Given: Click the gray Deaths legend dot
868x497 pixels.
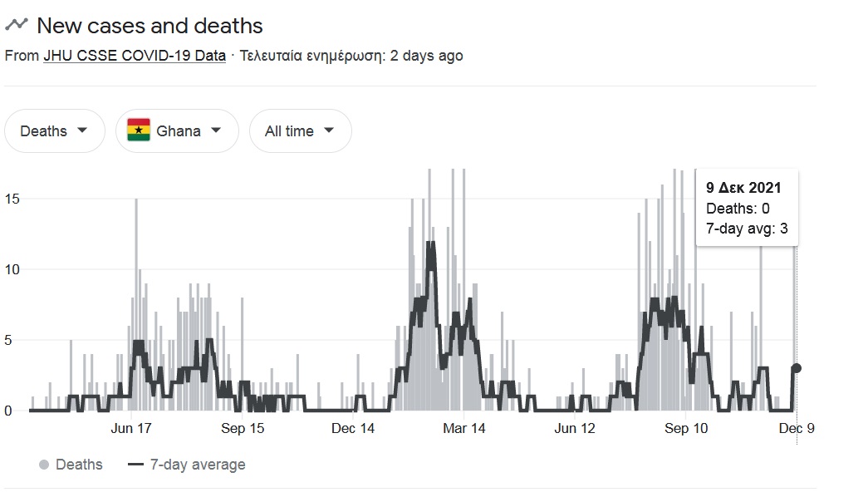Looking at the screenshot, I should point(44,465).
